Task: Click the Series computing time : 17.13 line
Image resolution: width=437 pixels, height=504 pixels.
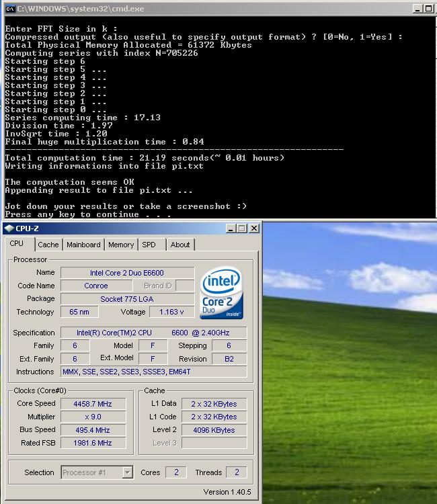Action: (83, 118)
